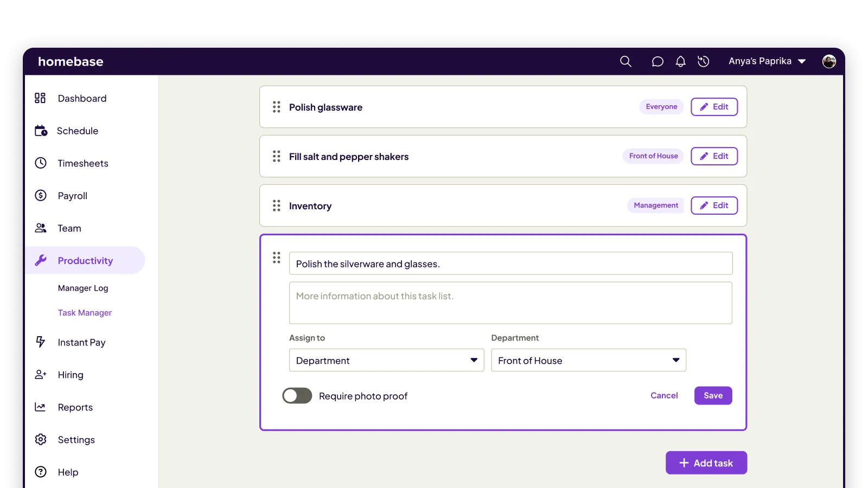Image resolution: width=868 pixels, height=488 pixels.
Task: Open the search icon in the top bar
Action: (x=626, y=61)
